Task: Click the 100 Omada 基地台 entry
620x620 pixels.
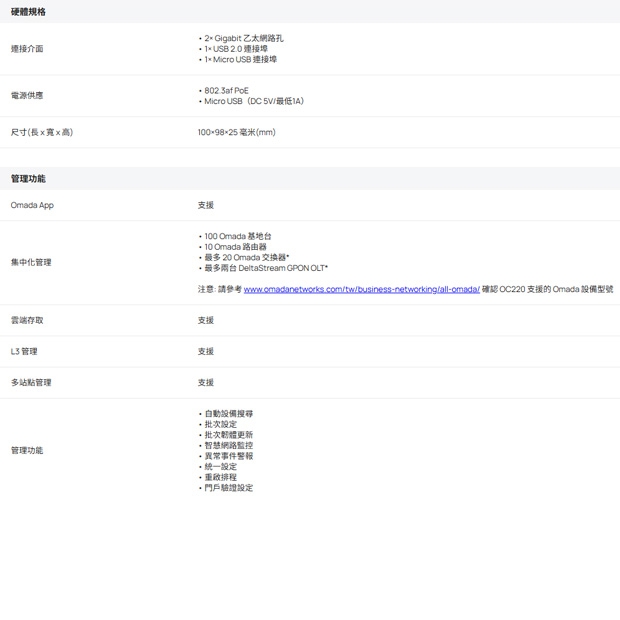Action: [x=238, y=236]
